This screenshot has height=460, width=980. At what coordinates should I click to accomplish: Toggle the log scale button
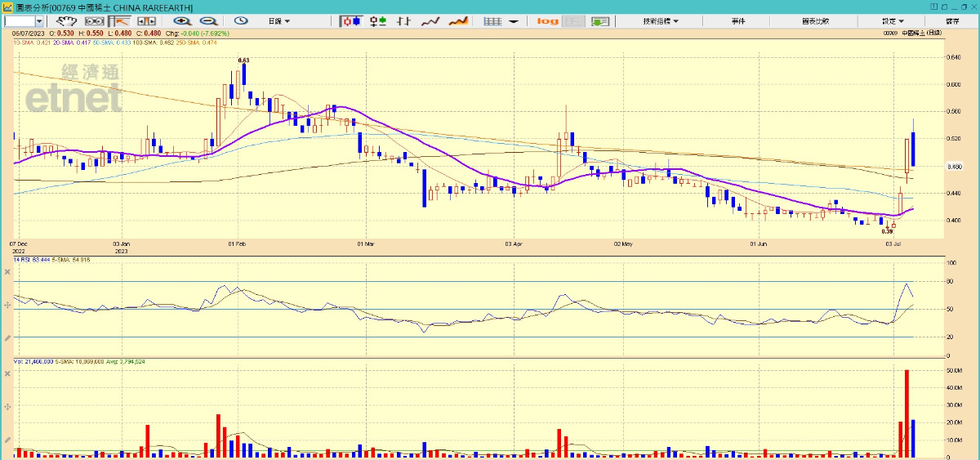pyautogui.click(x=547, y=20)
